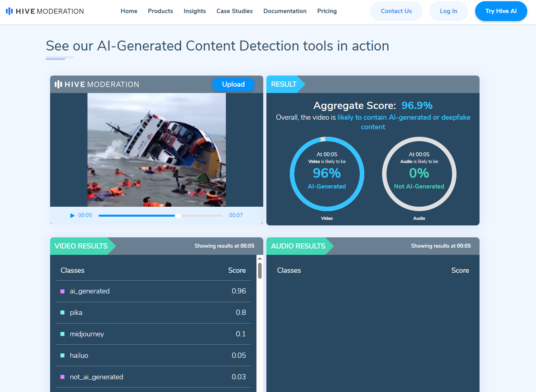536x392 pixels.
Task: Click the Try Hive AI button
Action: click(x=501, y=11)
